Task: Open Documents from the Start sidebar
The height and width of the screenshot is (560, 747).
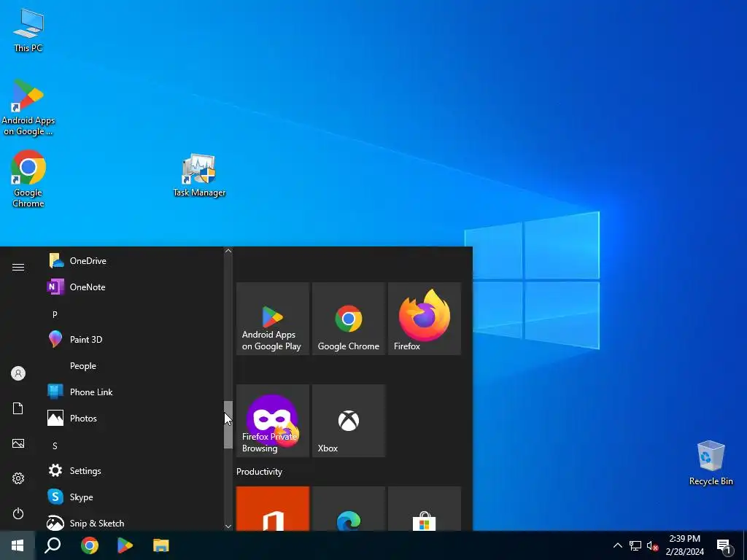Action: click(x=18, y=408)
